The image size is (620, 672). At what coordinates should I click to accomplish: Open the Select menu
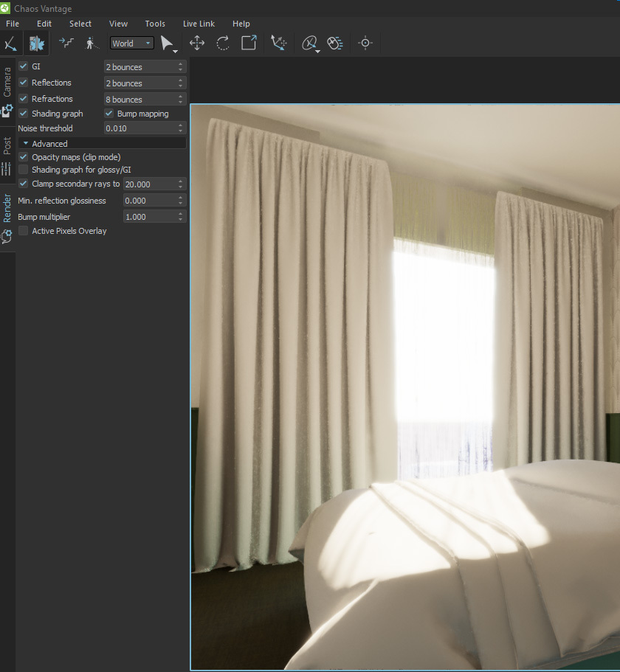click(80, 24)
